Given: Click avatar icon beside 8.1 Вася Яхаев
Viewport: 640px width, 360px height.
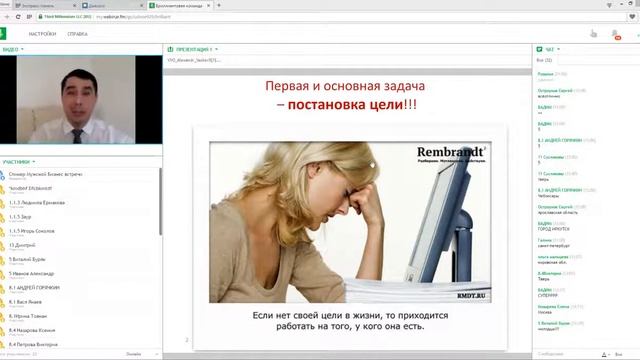Looking at the screenshot, I should pos(2,303).
